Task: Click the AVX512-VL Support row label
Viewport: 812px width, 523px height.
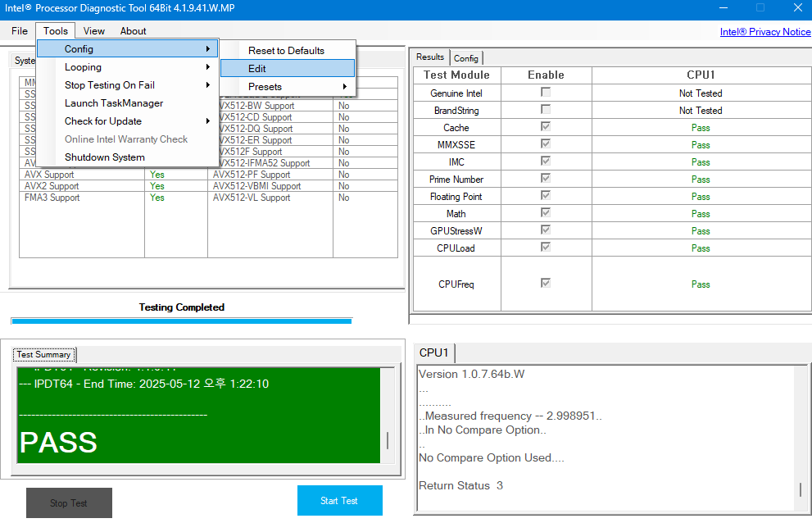Action: pyautogui.click(x=252, y=198)
